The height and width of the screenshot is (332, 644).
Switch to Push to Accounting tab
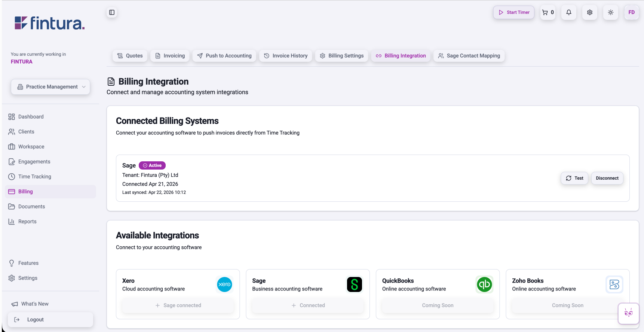coord(224,56)
